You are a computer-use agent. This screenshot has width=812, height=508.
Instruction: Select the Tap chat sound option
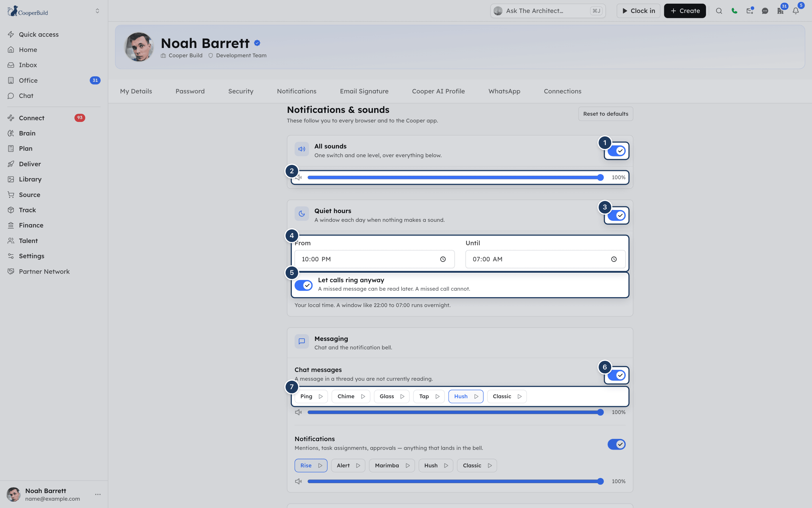coord(429,397)
